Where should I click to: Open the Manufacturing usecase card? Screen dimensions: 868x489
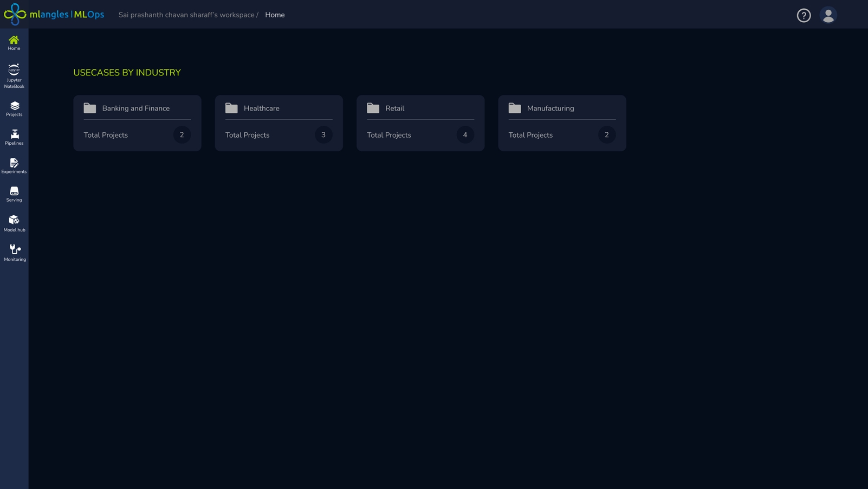coord(562,123)
